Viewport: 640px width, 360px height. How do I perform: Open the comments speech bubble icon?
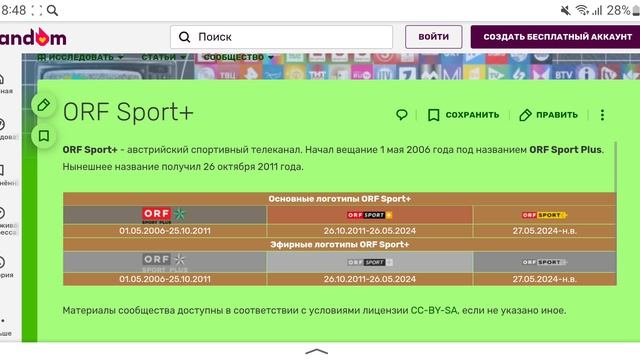[x=402, y=115]
